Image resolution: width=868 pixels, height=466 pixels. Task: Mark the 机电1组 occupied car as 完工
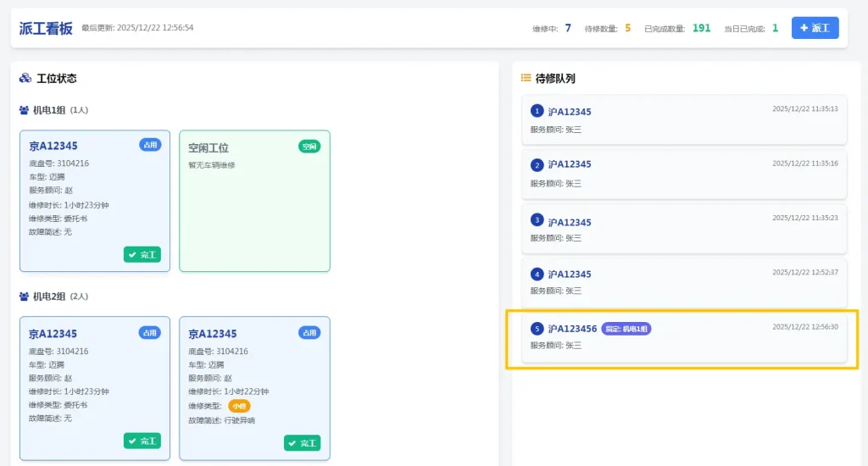pyautogui.click(x=142, y=254)
